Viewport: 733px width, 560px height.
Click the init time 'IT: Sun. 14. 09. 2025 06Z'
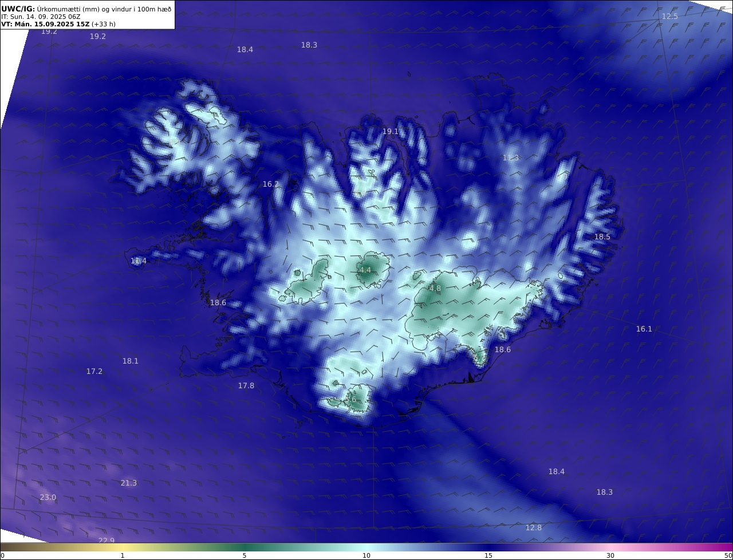pyautogui.click(x=41, y=17)
